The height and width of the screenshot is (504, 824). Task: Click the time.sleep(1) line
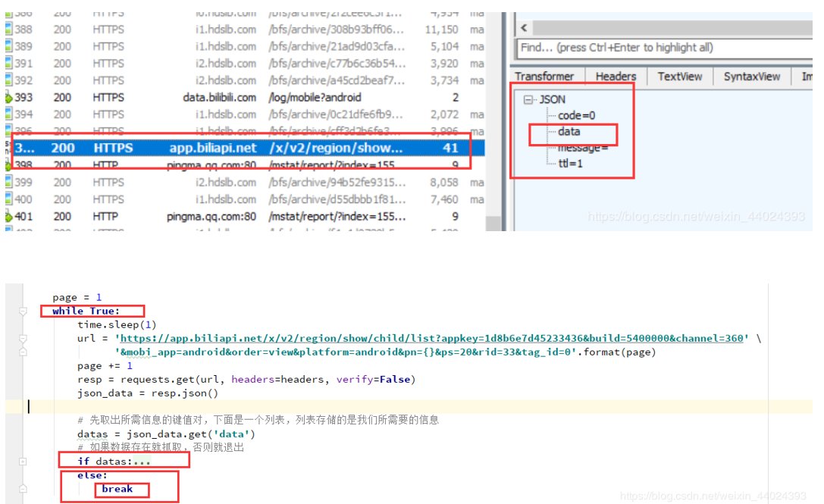(117, 325)
